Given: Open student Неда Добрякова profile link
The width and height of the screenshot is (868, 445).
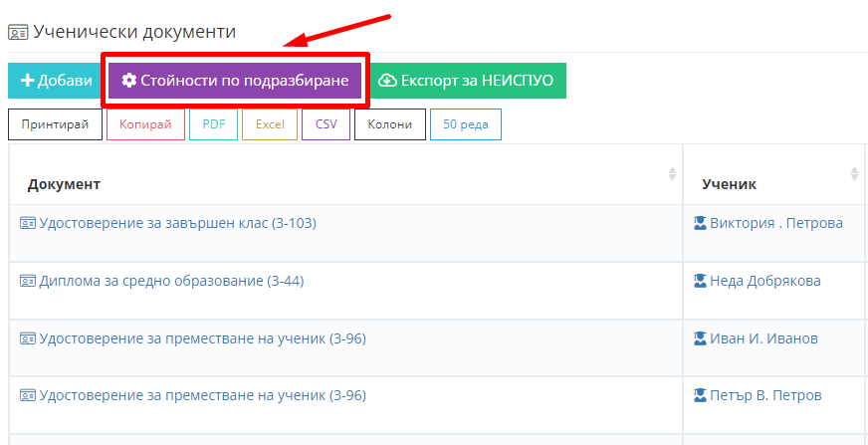Looking at the screenshot, I should (765, 281).
